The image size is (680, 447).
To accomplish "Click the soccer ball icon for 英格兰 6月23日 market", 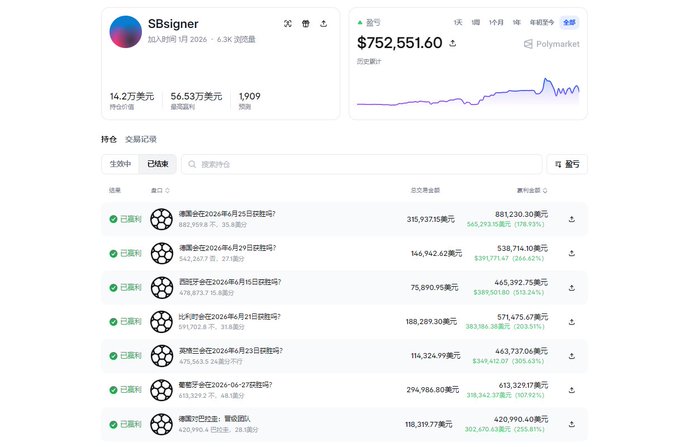I will (x=161, y=356).
